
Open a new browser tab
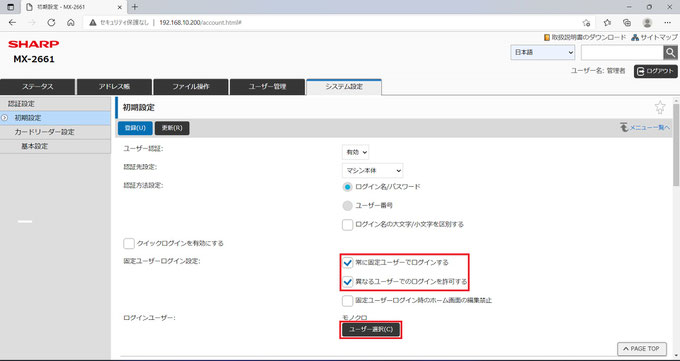134,7
